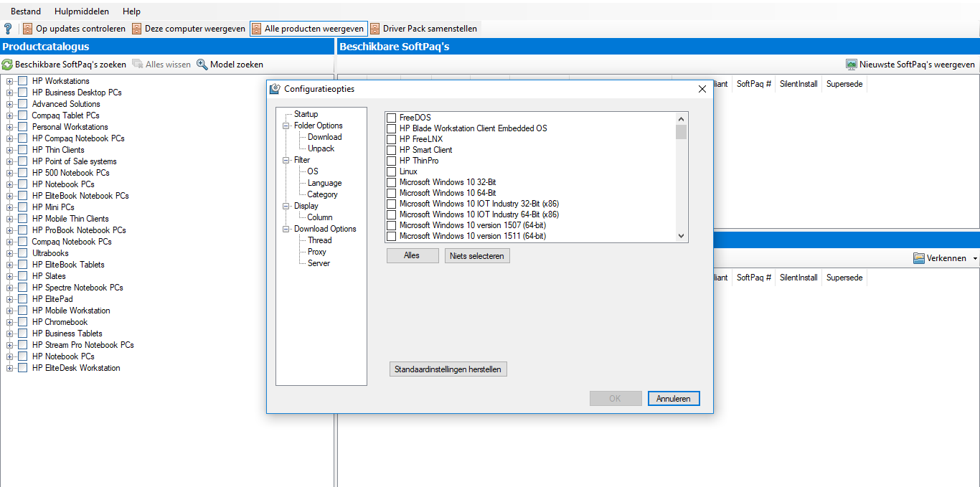Check the HP FreeLNX checkbox

392,139
